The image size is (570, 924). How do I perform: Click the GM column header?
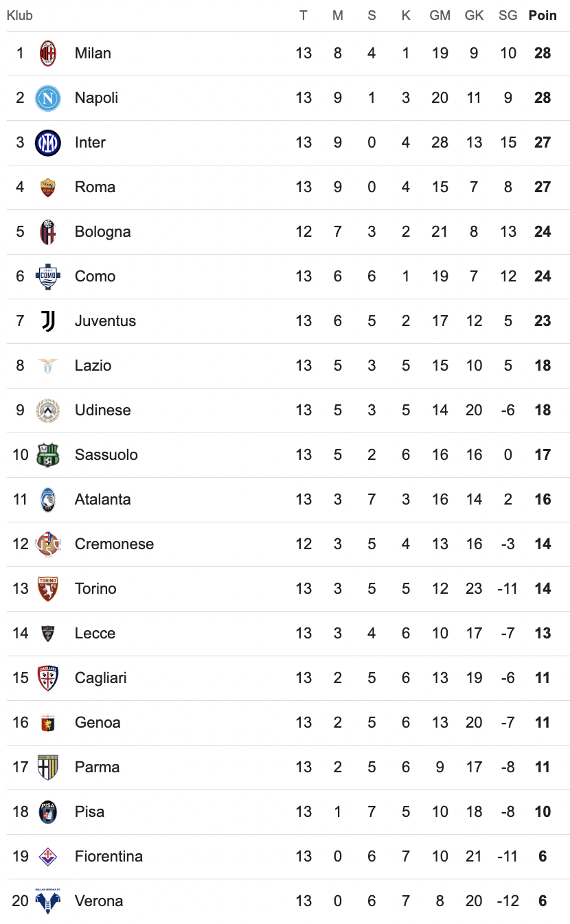pos(440,16)
